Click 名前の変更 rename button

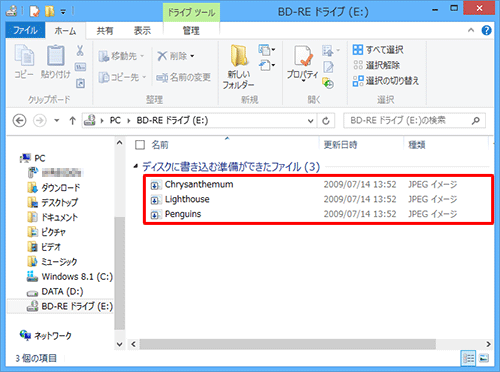(x=184, y=77)
